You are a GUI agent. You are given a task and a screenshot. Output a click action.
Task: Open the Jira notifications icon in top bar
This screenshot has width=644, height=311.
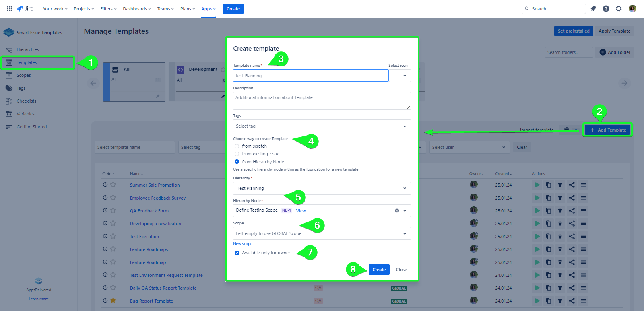pyautogui.click(x=593, y=9)
